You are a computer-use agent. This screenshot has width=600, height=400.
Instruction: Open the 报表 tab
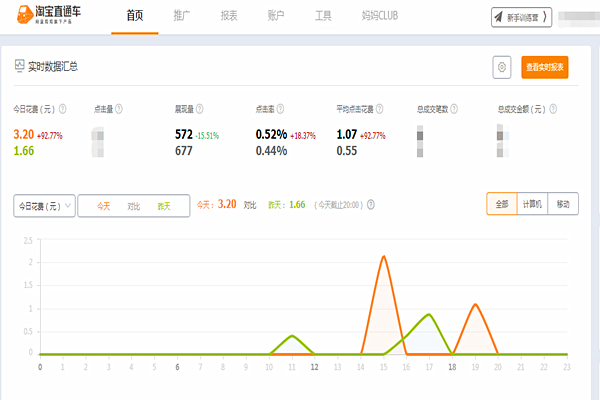click(x=229, y=16)
